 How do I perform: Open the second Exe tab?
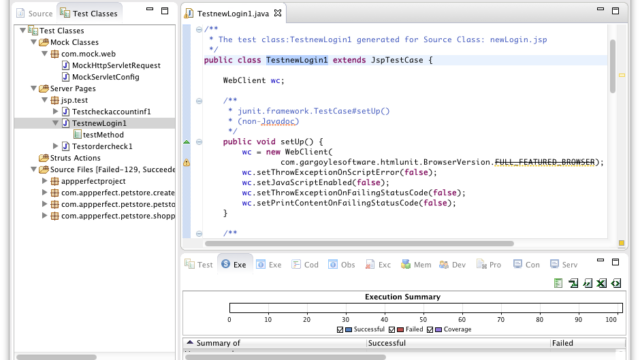point(269,264)
